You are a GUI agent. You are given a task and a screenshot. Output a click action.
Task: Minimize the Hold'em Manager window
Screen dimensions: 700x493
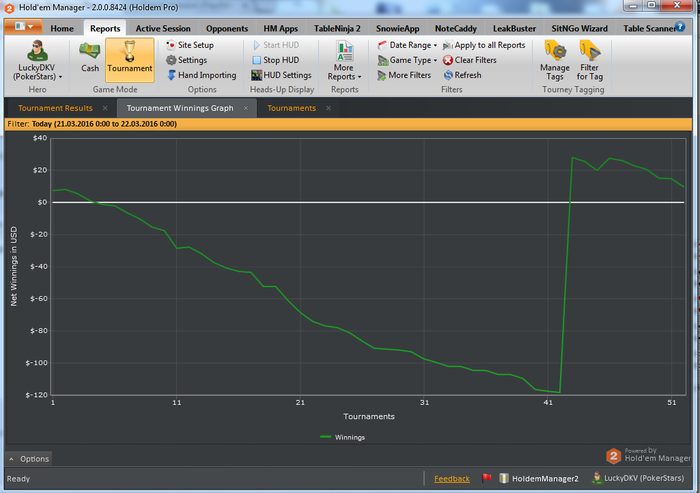633,5
